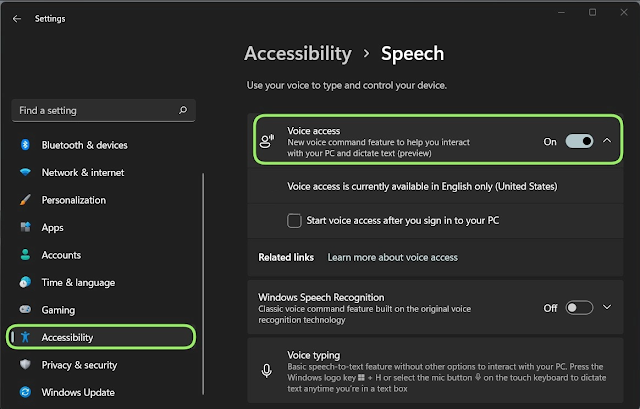Click the Bluetooth & devices icon

pos(26,145)
